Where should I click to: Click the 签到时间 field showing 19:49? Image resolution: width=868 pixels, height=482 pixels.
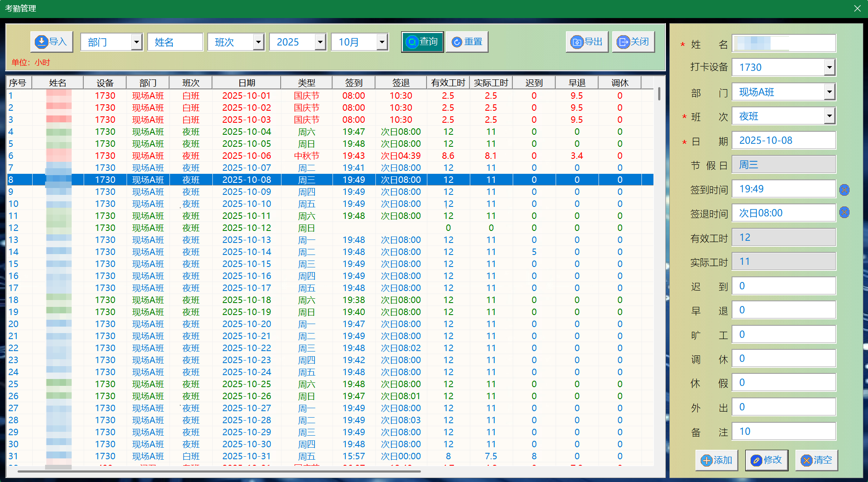coord(784,189)
